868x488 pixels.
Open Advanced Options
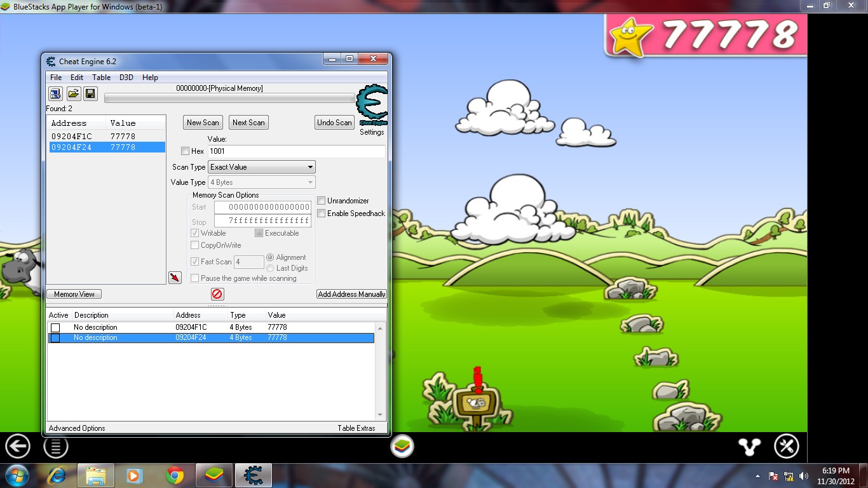click(77, 428)
